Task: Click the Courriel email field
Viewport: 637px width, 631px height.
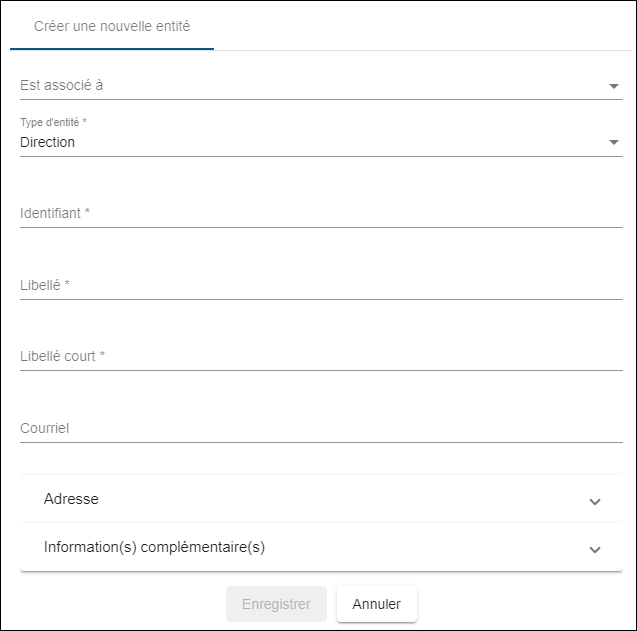Action: tap(320, 428)
